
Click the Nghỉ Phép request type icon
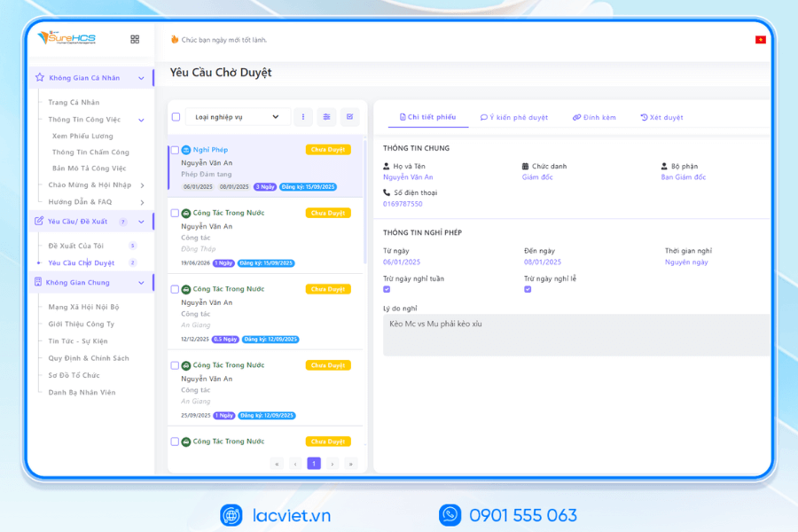point(186,150)
